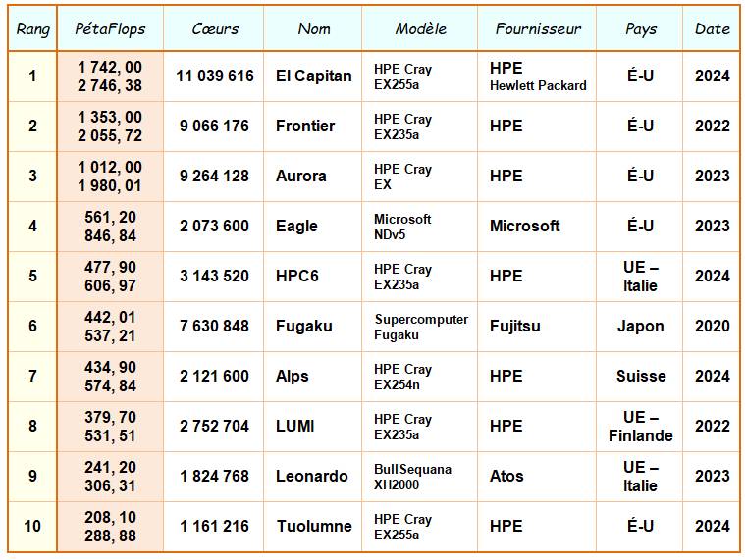The image size is (745, 560).
Task: Click the El Capitan name cell
Action: (313, 76)
